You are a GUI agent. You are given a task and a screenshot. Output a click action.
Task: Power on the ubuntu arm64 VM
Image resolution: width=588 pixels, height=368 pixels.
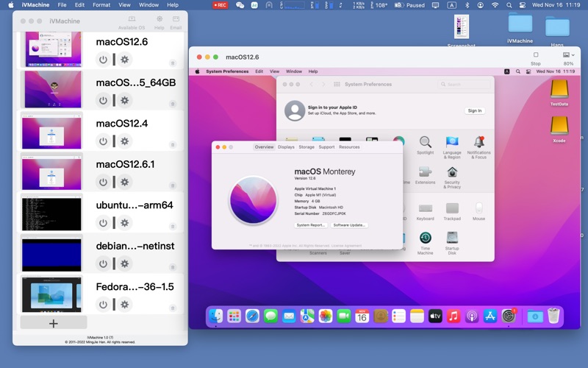point(103,223)
